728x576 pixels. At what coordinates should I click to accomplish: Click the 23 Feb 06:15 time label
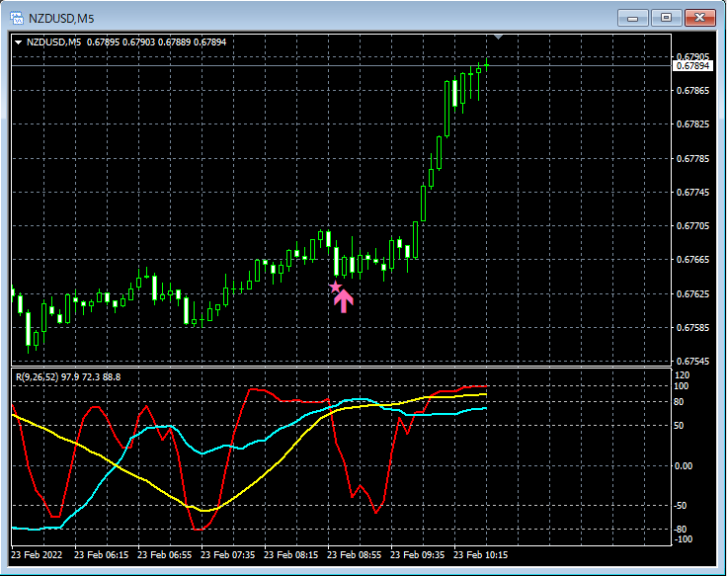pyautogui.click(x=101, y=555)
